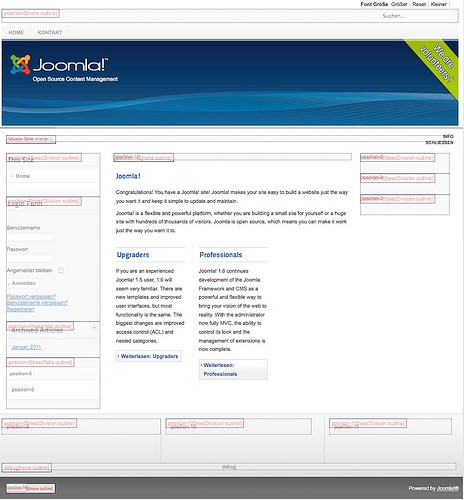Click the 'debug' module text
The height and width of the screenshot is (500, 464).
click(229, 467)
